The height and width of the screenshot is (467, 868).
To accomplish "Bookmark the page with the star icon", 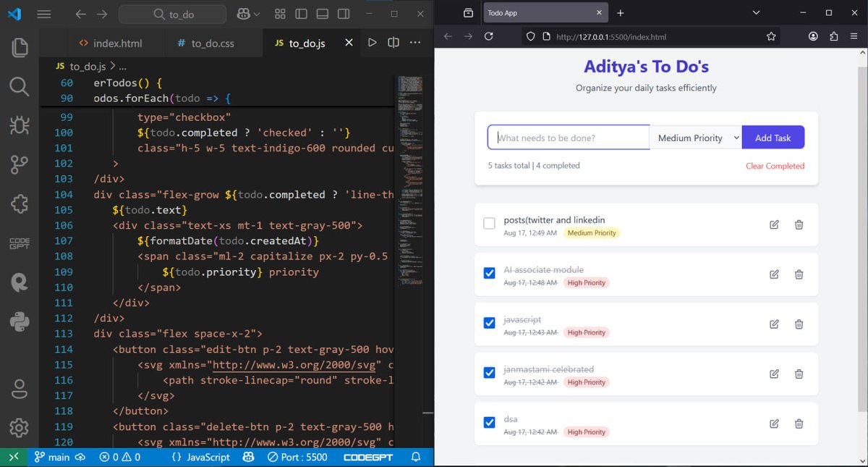I will click(x=771, y=36).
